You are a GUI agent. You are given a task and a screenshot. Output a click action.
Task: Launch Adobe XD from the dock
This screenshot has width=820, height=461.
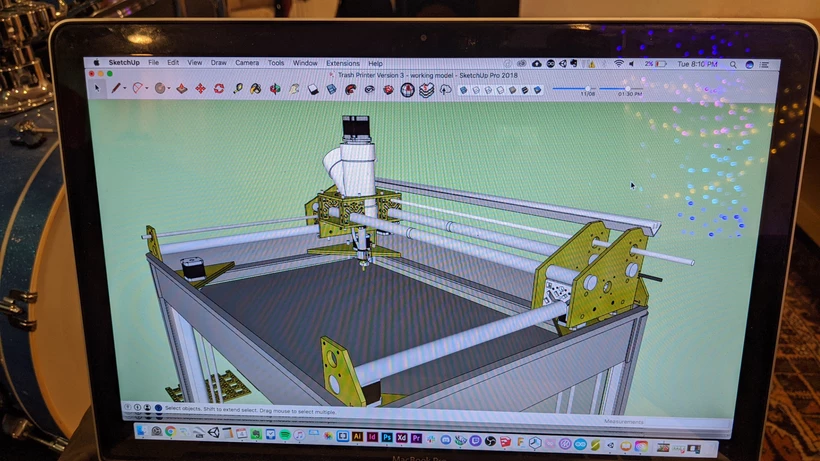(x=401, y=437)
